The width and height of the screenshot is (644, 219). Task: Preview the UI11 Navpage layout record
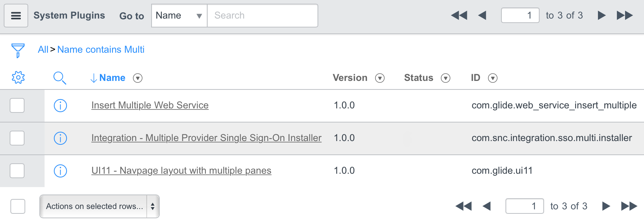pos(60,171)
